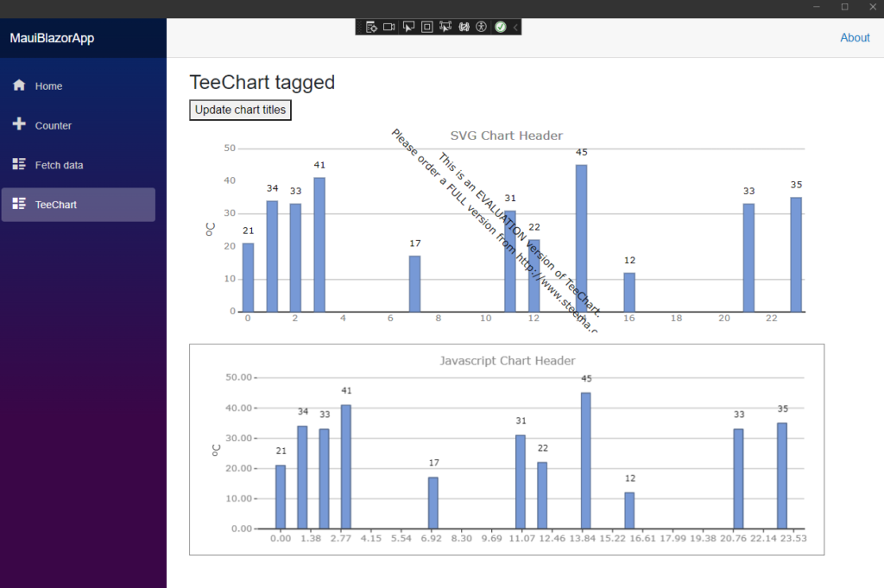This screenshot has width=884, height=588.
Task: Click the green Hot Reload status icon
Action: point(501,27)
